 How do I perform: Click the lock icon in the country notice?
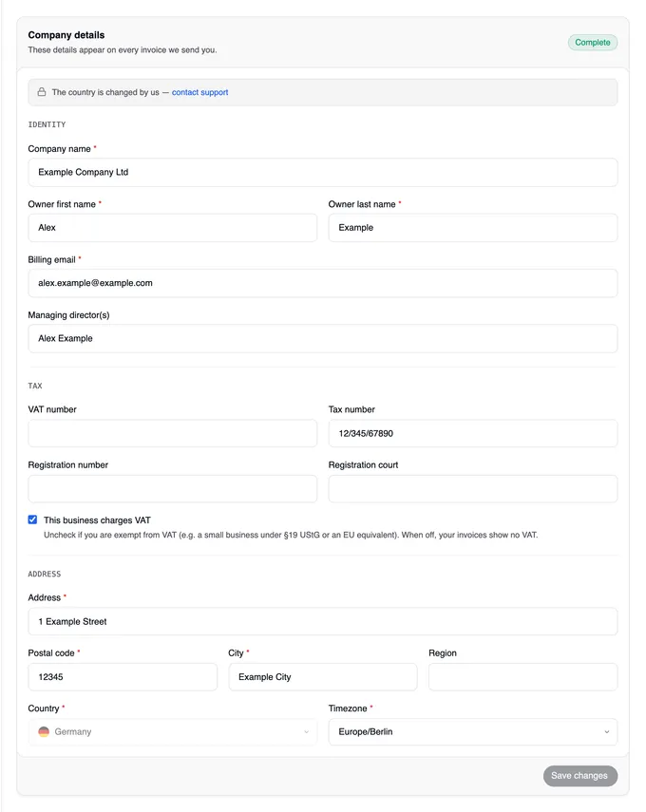(x=42, y=92)
